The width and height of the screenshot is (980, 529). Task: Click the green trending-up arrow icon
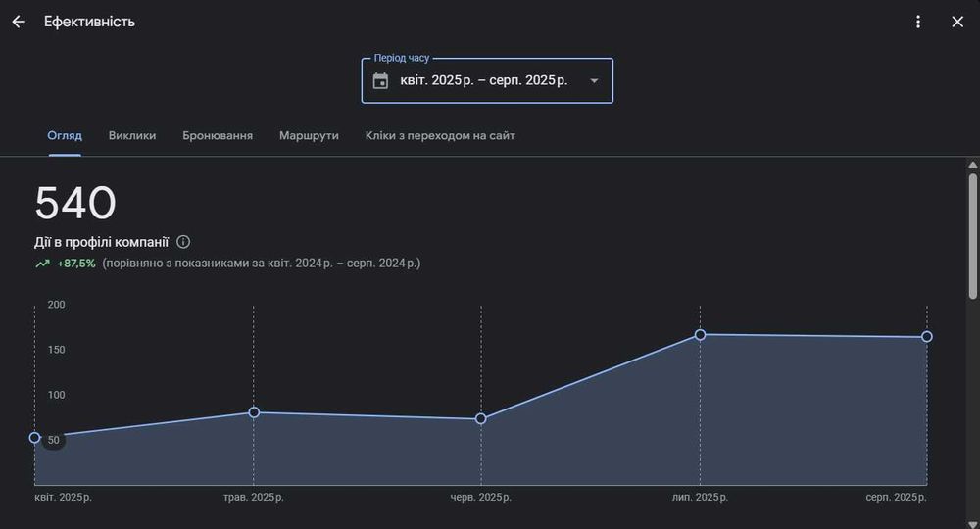pyautogui.click(x=42, y=264)
